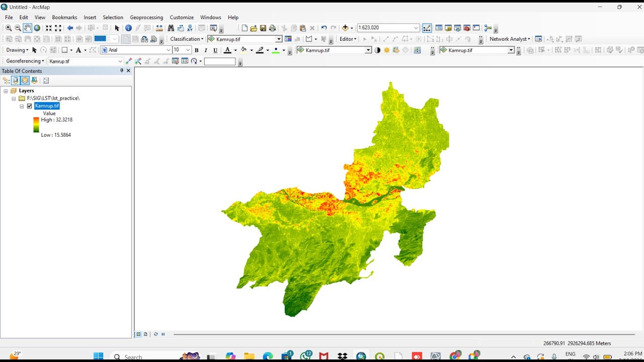Image resolution: width=644 pixels, height=362 pixels.
Task: Open the Arial font dropdown
Action: coord(169,50)
